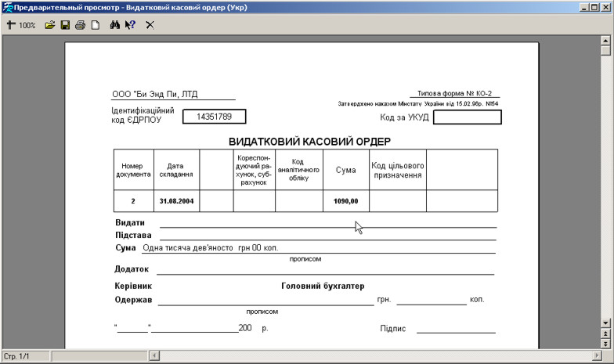The height and width of the screenshot is (364, 614).
Task: Click the blank page setup icon
Action: point(95,25)
